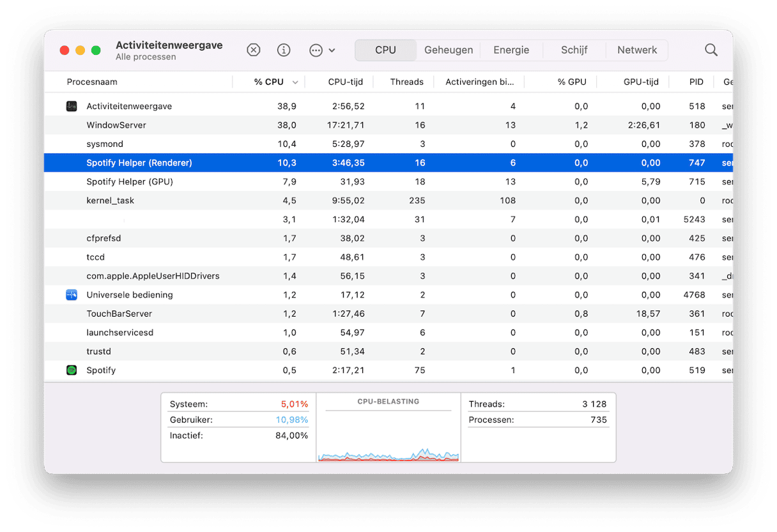Open the Energie tab

(x=511, y=50)
